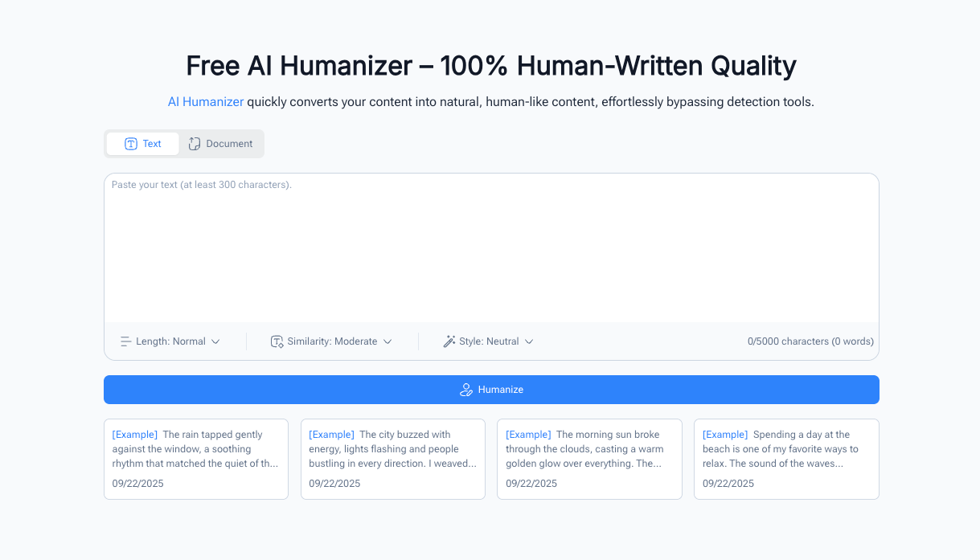Switch to the Document tab

point(221,144)
